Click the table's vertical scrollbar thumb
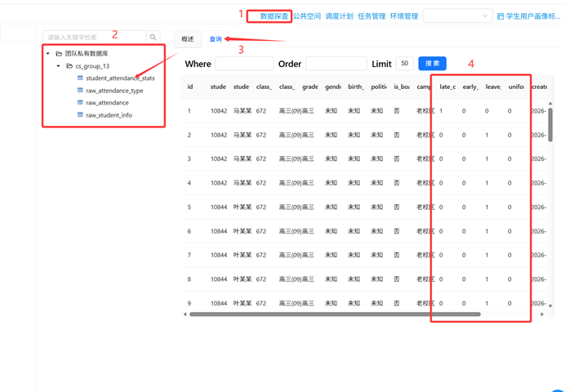Screen dimensions: 565x392 pyautogui.click(x=550, y=125)
